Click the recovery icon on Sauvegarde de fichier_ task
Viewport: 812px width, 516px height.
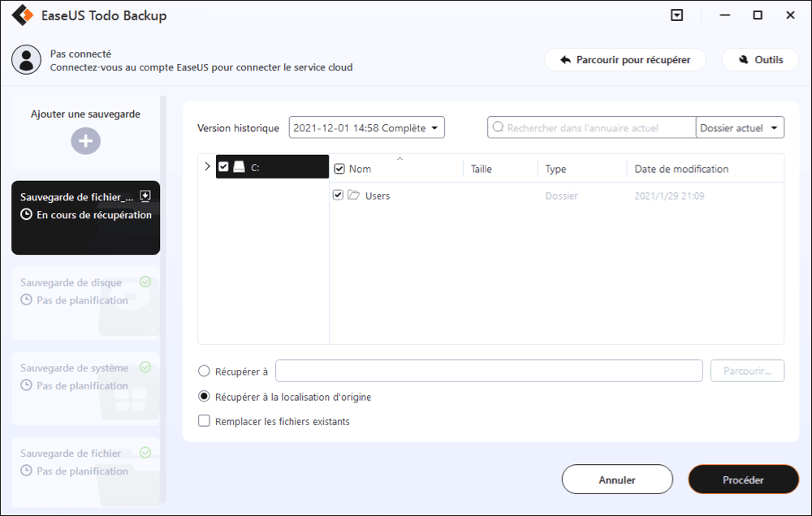145,196
